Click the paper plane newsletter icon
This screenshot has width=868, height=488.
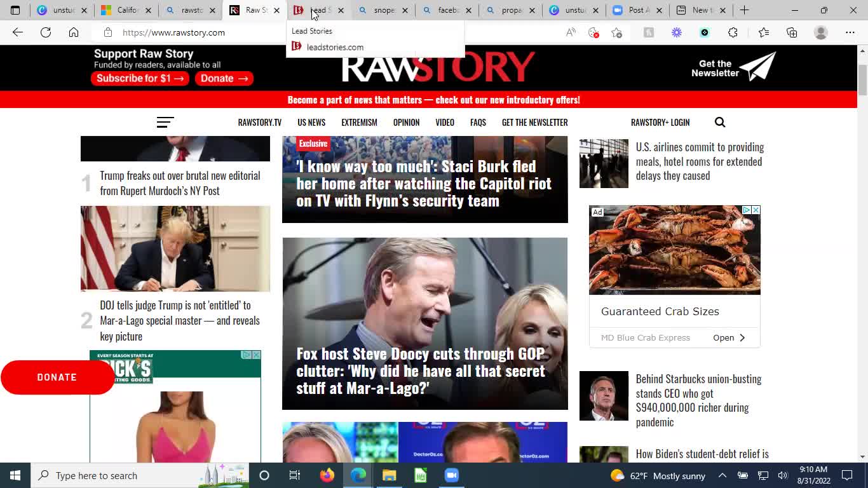click(x=759, y=66)
